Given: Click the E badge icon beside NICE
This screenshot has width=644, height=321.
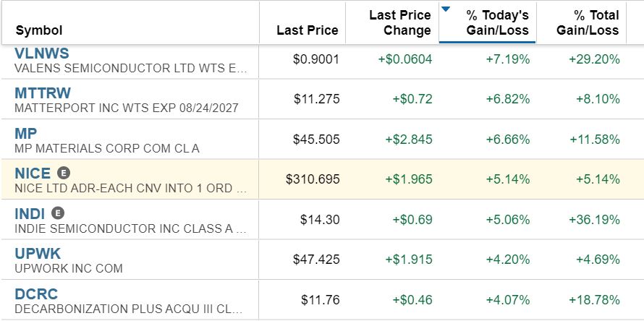Looking at the screenshot, I should coord(64,174).
